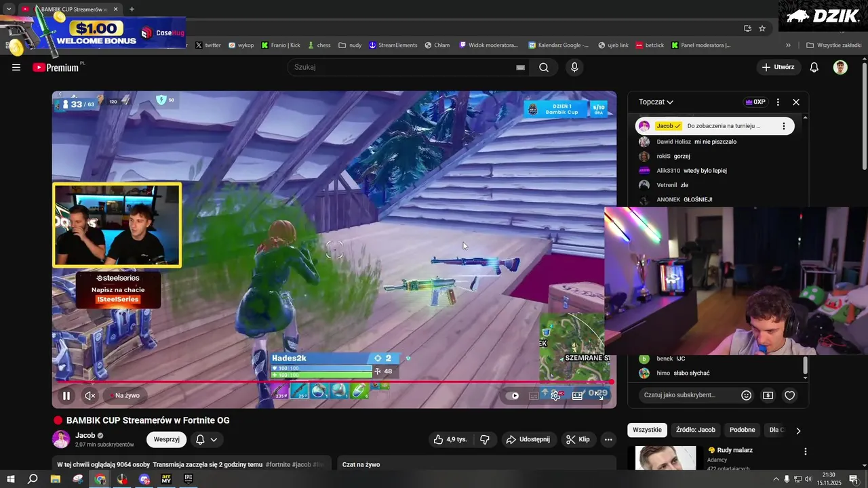The height and width of the screenshot is (488, 868).
Task: Open Jacob channel name link
Action: 85,435
